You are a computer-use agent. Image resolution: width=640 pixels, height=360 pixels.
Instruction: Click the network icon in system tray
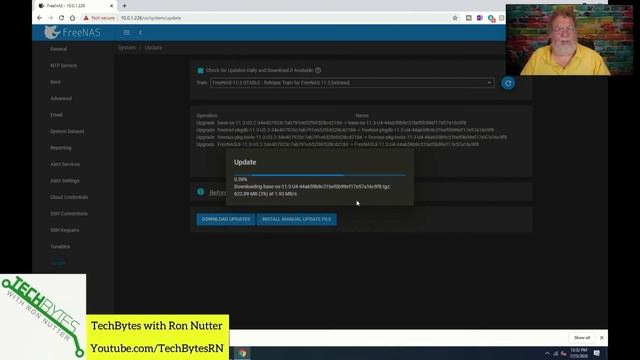click(556, 353)
